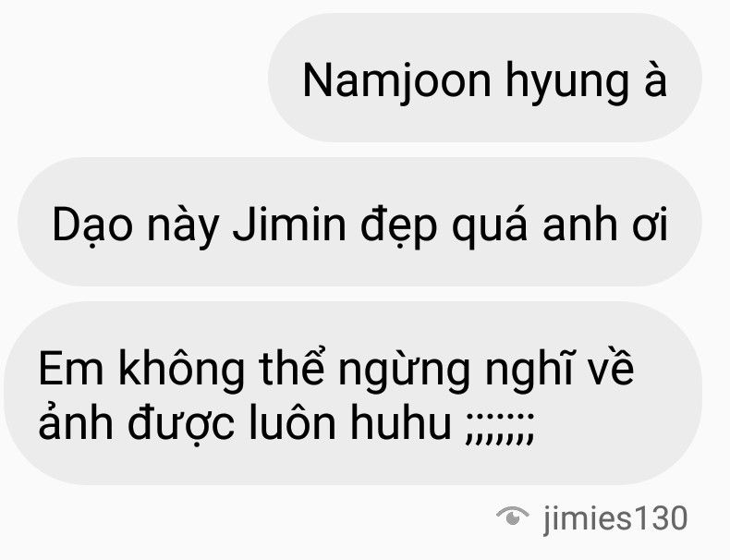Screen dimensions: 730x560
Task: Click the word "Dạo" starting second message
Action: tap(92, 226)
